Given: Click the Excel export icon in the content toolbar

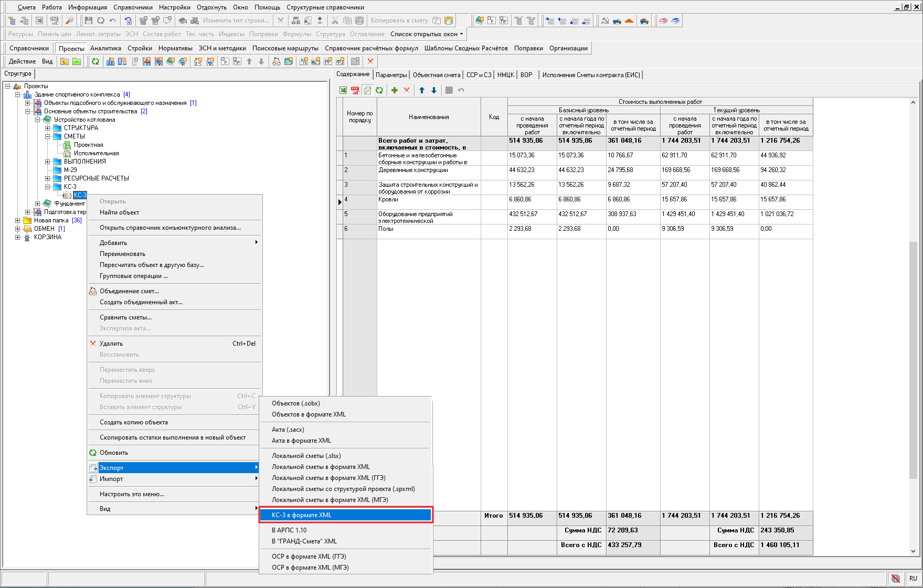Looking at the screenshot, I should (x=343, y=90).
